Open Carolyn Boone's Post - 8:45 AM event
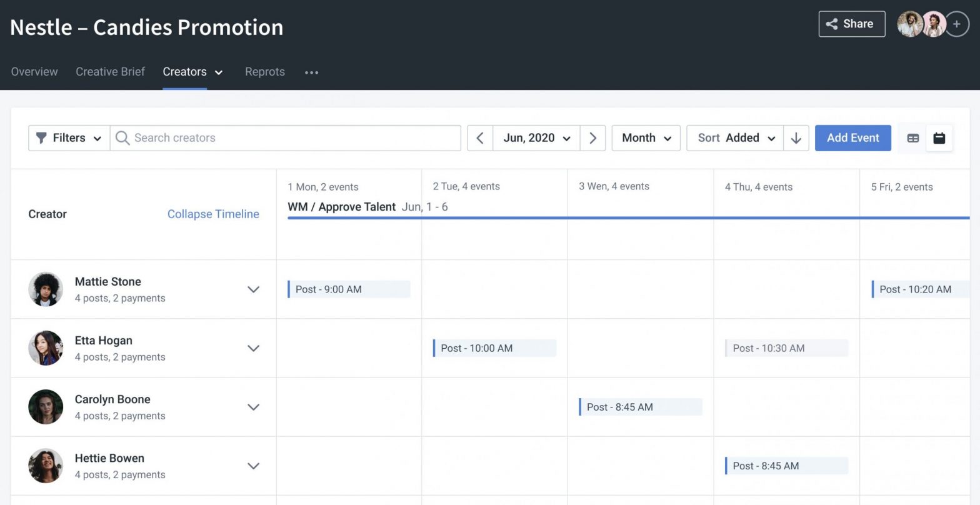Screen dimensions: 980x505 click(x=641, y=407)
